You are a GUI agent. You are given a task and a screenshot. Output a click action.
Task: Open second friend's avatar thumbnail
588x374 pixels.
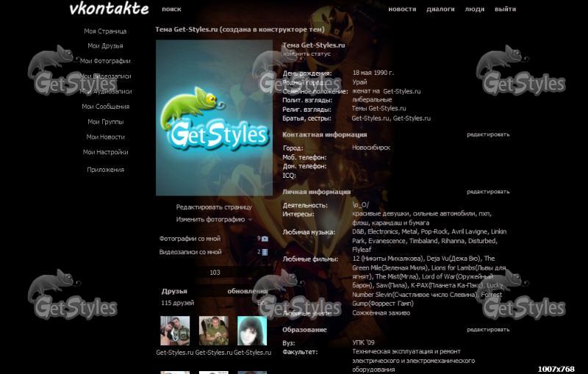pos(214,331)
